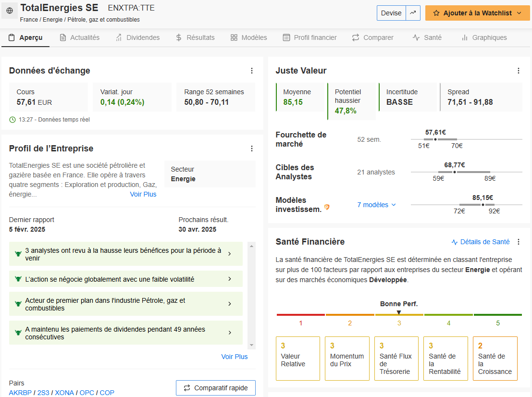Click Voir Plus below tips list
This screenshot has width=532, height=397.
click(235, 357)
